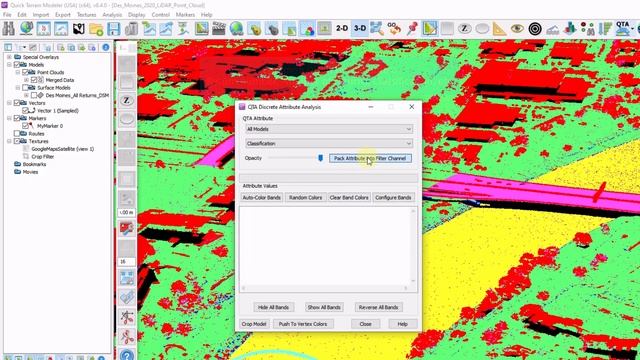The height and width of the screenshot is (360, 640).
Task: Switch to 3-D view mode
Action: (360, 29)
